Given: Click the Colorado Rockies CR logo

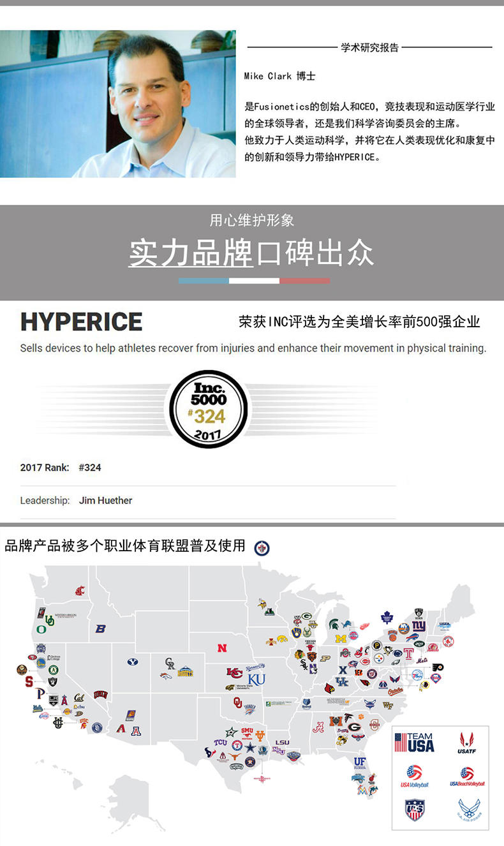Looking at the screenshot, I should (170, 664).
